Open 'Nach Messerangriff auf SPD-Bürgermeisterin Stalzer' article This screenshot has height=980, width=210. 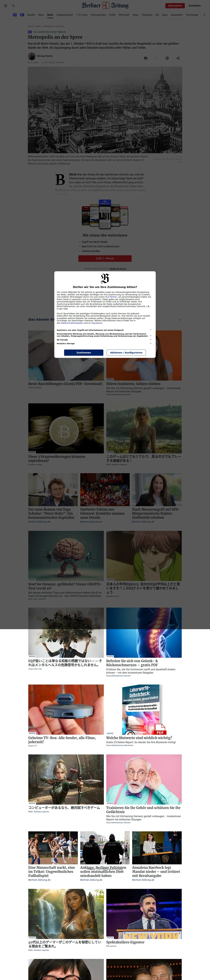point(156,514)
